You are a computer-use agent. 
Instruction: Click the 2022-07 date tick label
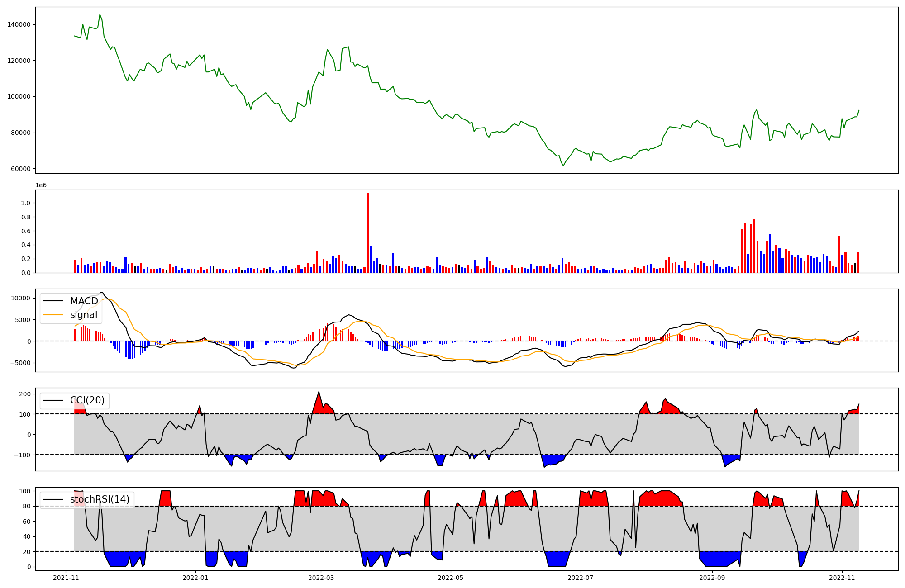pos(580,578)
